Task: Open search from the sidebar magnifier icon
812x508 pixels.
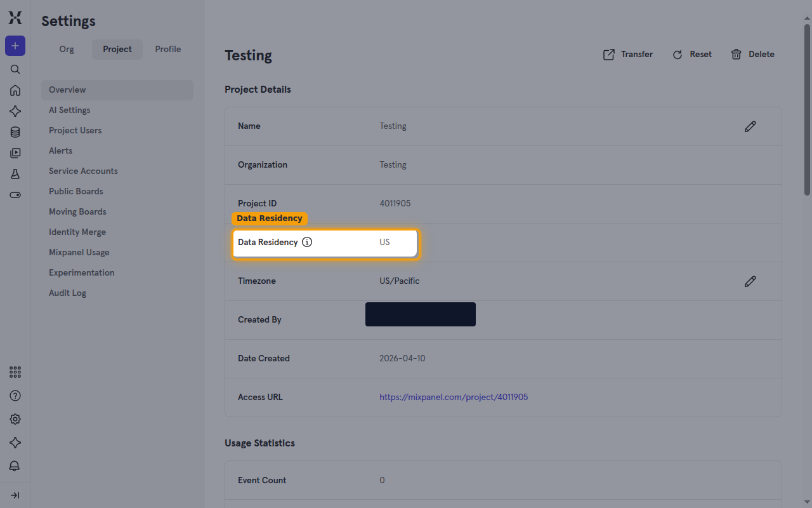Action: (15, 69)
